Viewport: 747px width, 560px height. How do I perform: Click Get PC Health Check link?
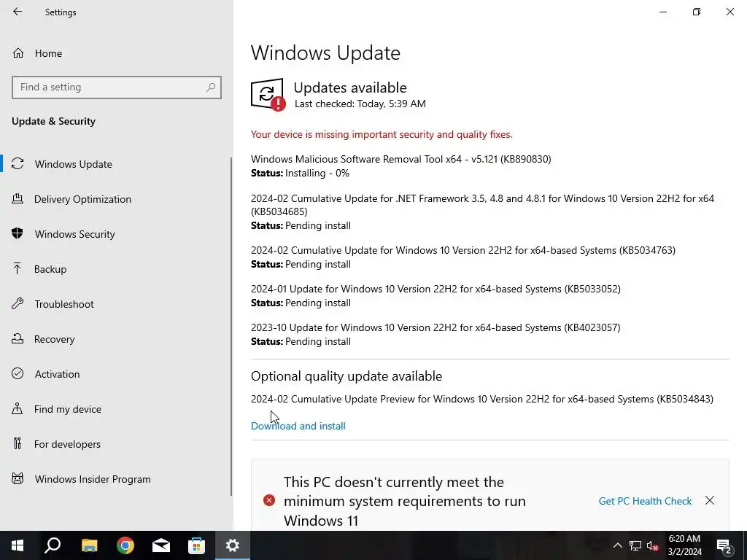click(645, 501)
